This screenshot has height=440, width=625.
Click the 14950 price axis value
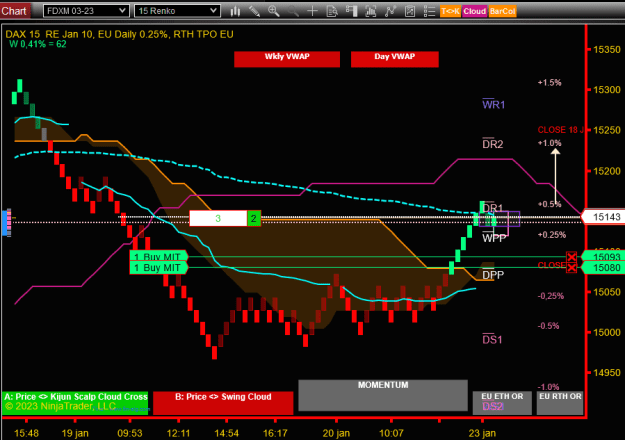point(607,373)
